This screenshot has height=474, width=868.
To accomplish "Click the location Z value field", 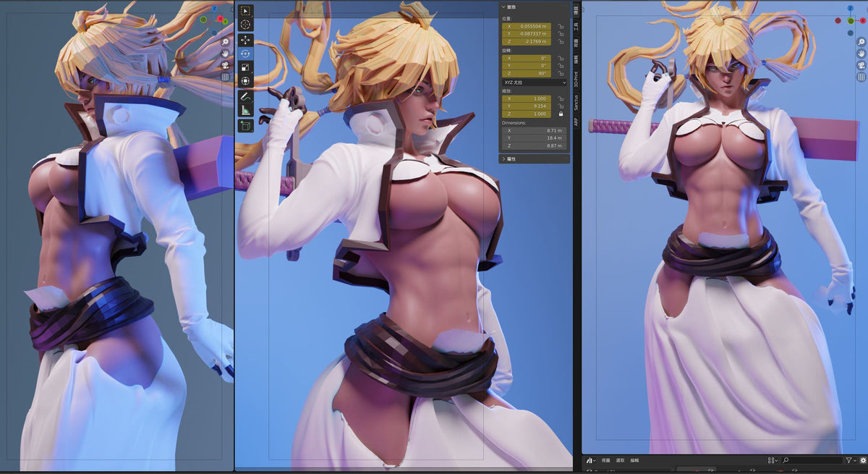I will pyautogui.click(x=527, y=41).
